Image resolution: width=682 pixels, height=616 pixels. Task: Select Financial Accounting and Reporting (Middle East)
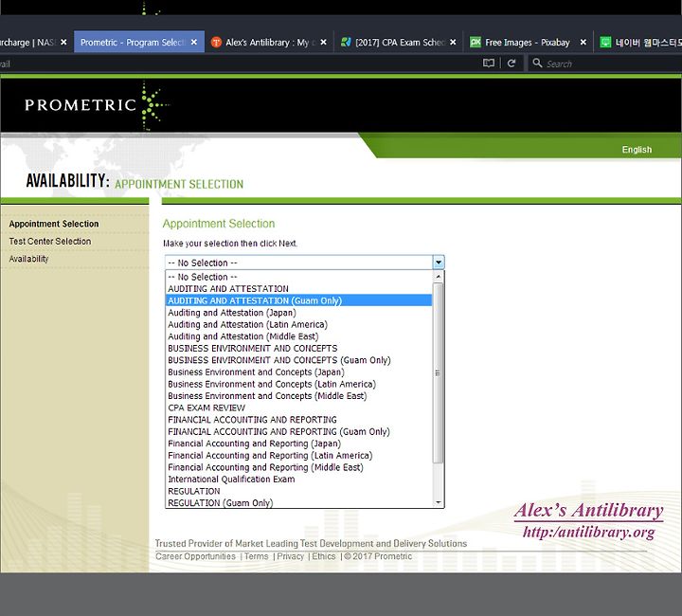point(299,467)
